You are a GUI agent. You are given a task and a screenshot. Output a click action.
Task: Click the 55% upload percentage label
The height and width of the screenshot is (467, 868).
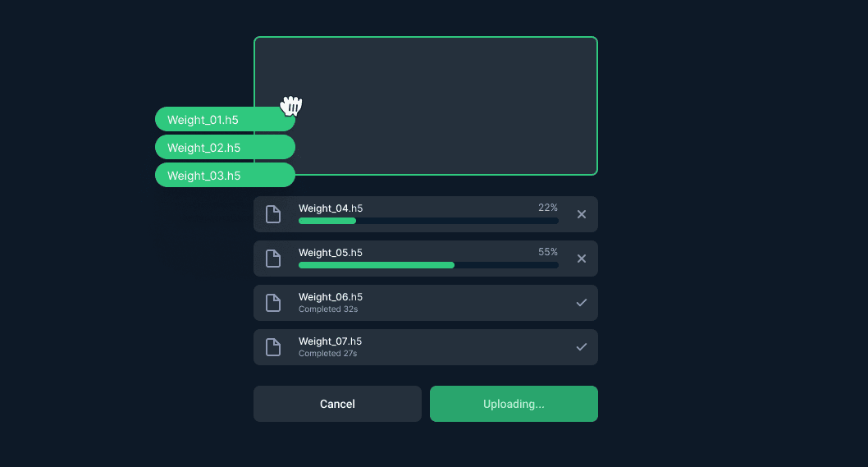click(x=548, y=252)
